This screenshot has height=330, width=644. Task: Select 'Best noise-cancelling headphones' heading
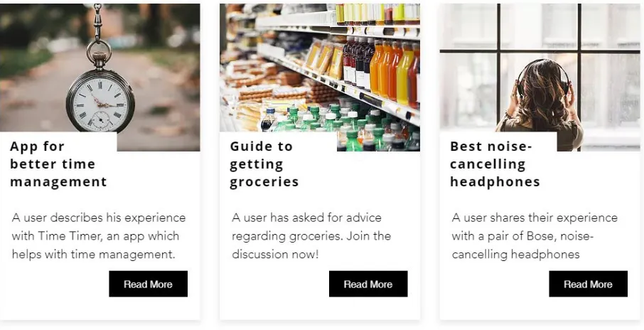coord(495,164)
